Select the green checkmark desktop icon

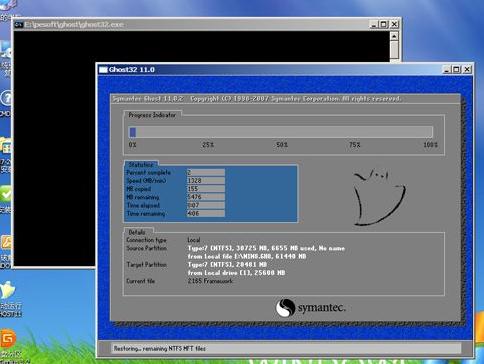tap(5, 194)
